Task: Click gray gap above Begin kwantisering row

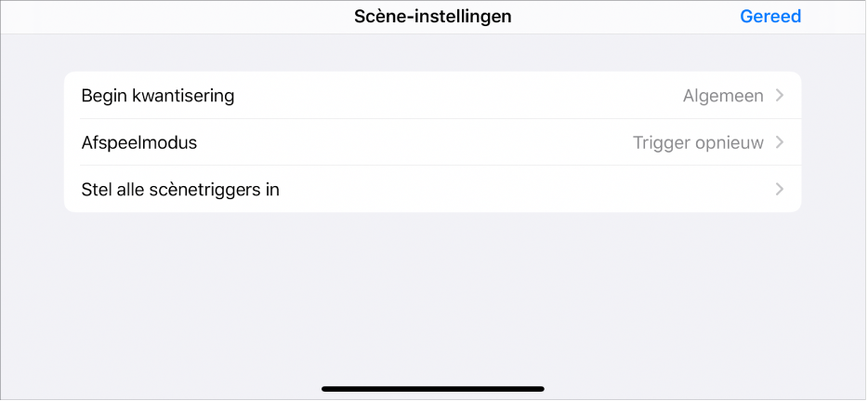Action: pos(433,54)
